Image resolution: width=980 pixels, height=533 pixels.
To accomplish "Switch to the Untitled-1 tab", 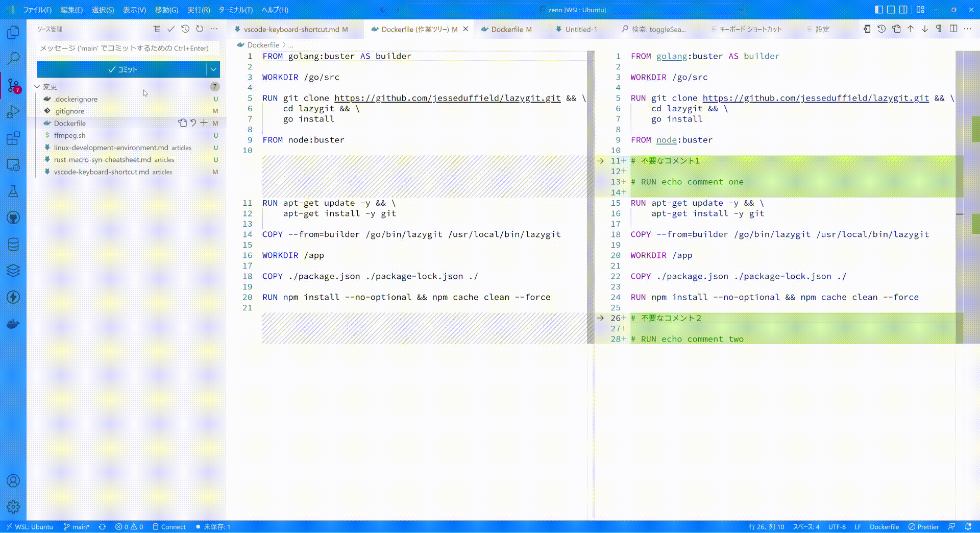I will [581, 29].
